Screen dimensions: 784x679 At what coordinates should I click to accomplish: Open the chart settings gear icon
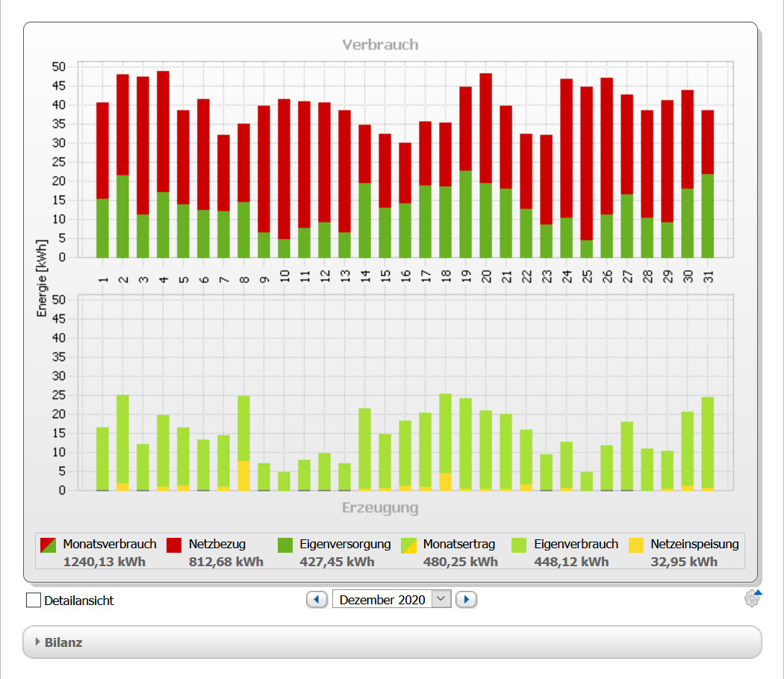pos(751,598)
